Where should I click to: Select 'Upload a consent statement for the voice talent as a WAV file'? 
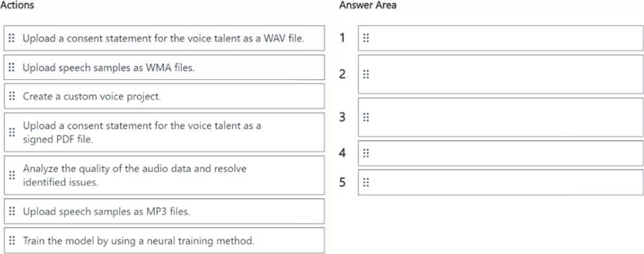coord(164,38)
